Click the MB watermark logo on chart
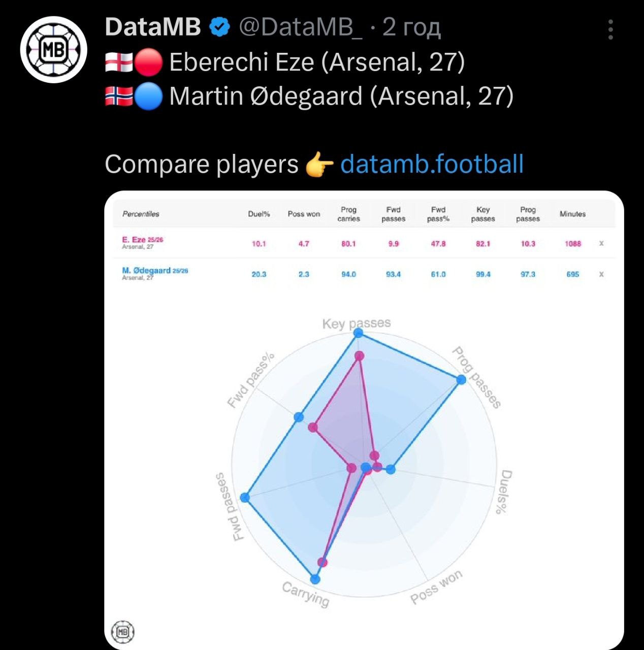The image size is (644, 650). (122, 632)
